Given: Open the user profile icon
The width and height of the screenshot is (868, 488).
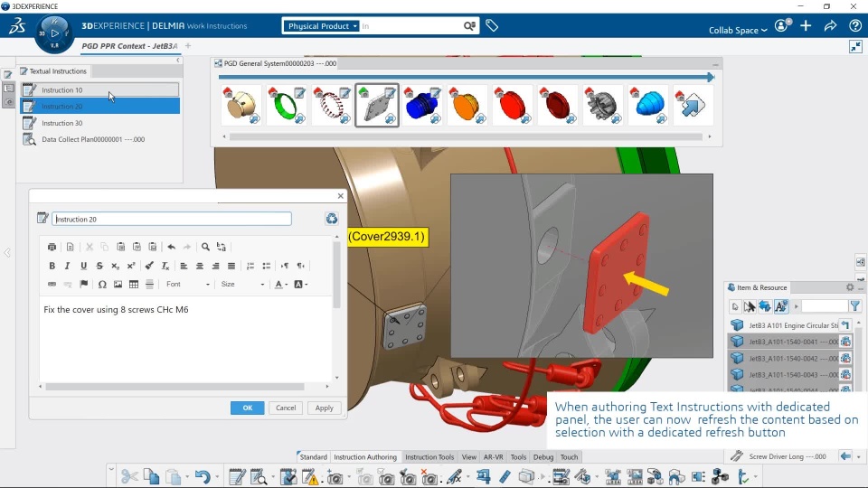Looking at the screenshot, I should click(x=782, y=25).
